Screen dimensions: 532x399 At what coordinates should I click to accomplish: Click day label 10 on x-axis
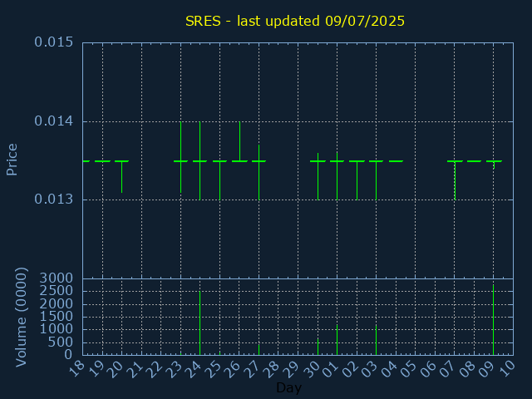click(x=507, y=369)
